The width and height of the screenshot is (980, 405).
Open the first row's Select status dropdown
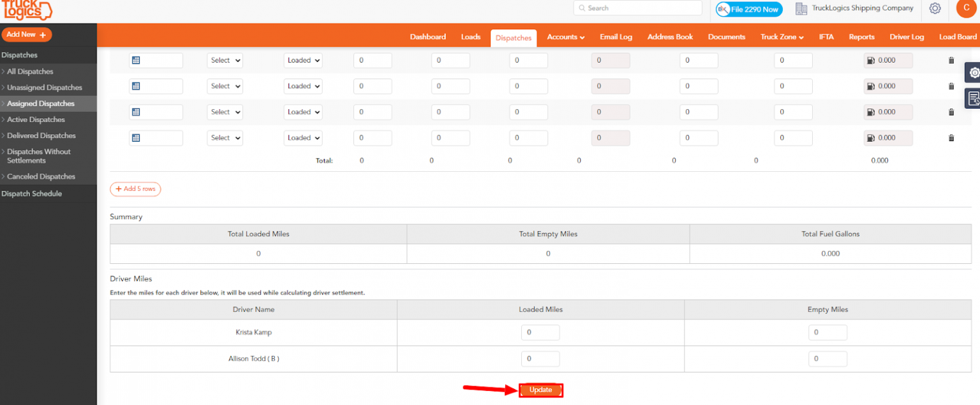coord(225,60)
